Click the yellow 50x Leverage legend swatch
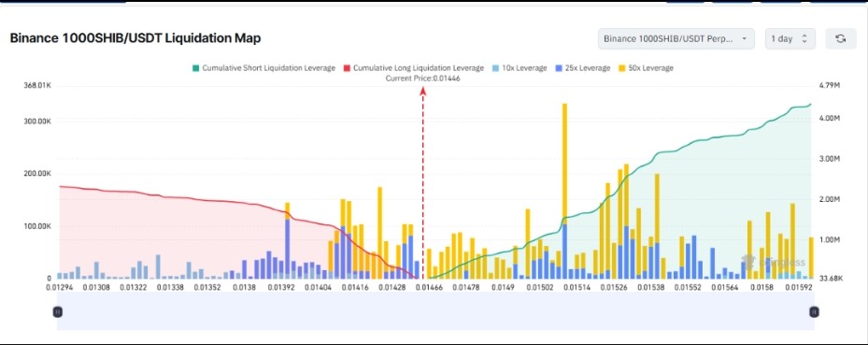868x345 pixels. click(621, 68)
